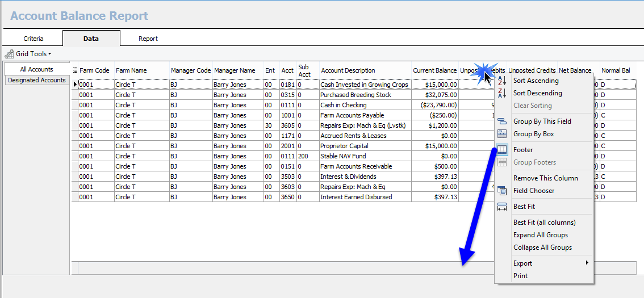644x298 pixels.
Task: Toggle the Footer option in context menu
Action: click(x=523, y=150)
